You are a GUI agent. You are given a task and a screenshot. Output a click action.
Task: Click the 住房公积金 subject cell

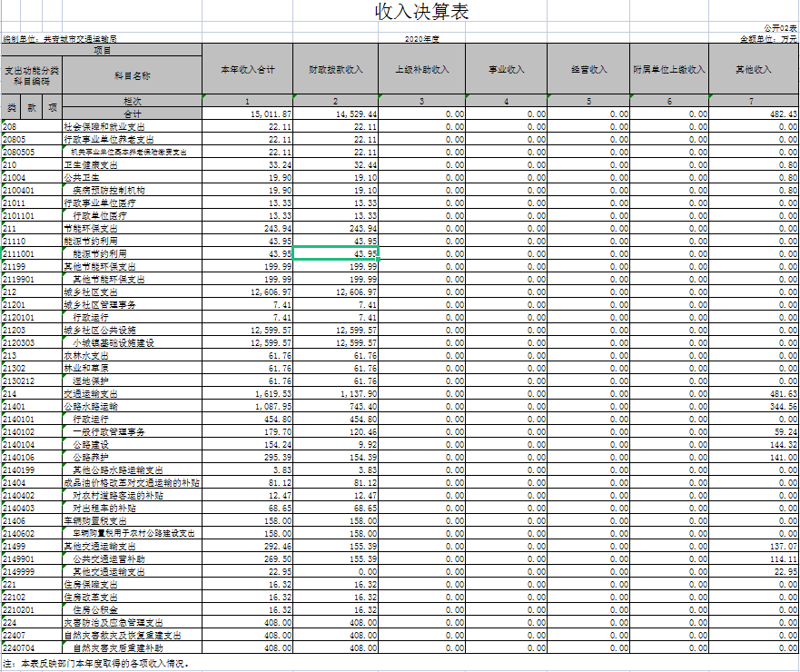[95, 610]
